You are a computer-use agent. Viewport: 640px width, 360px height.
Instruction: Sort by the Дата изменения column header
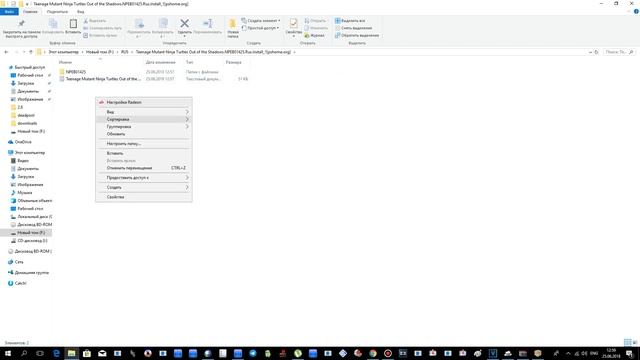tap(160, 62)
